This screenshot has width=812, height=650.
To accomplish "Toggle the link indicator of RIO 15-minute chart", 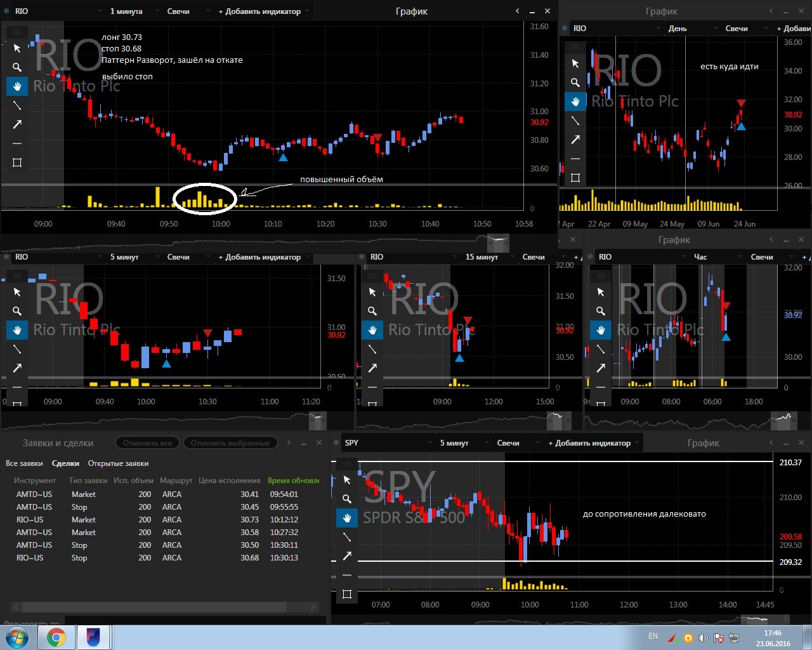I will (x=362, y=257).
